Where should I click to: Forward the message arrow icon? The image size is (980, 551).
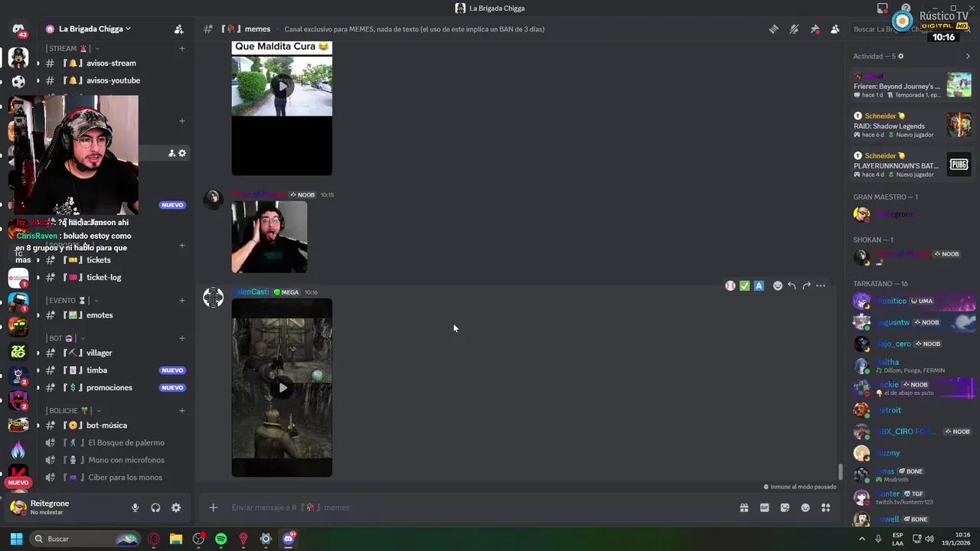pos(806,285)
